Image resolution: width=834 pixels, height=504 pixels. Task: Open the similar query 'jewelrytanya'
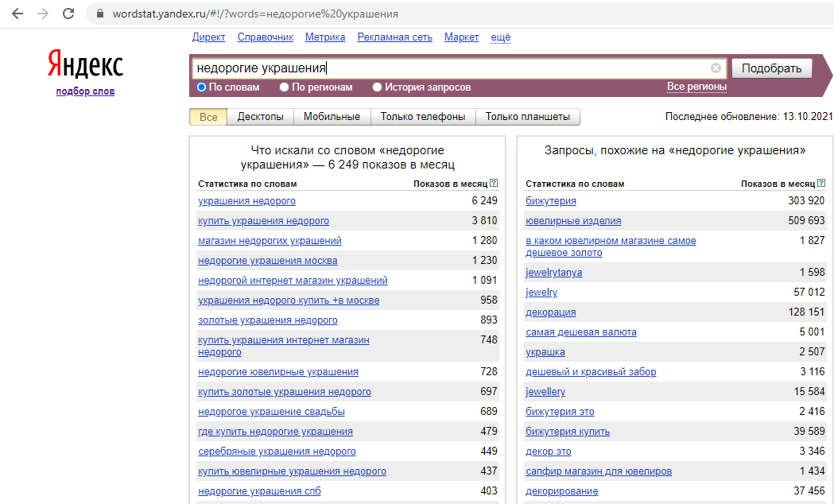click(x=553, y=272)
